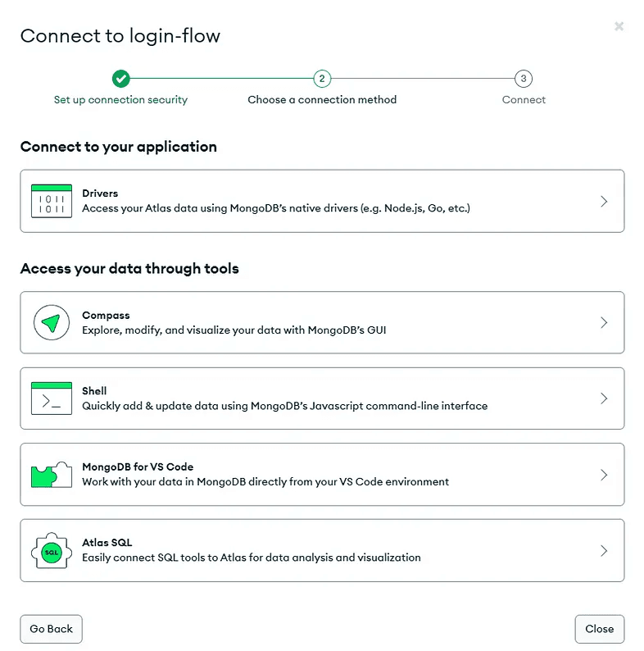Open the Drivers row chevron
The width and height of the screenshot is (644, 651).
coord(604,202)
